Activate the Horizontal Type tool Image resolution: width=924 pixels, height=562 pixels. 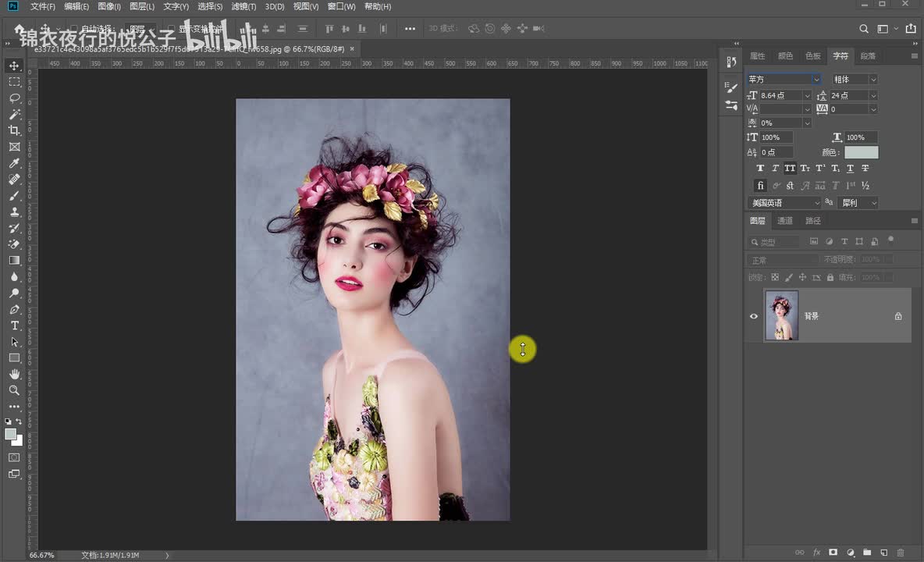[14, 325]
